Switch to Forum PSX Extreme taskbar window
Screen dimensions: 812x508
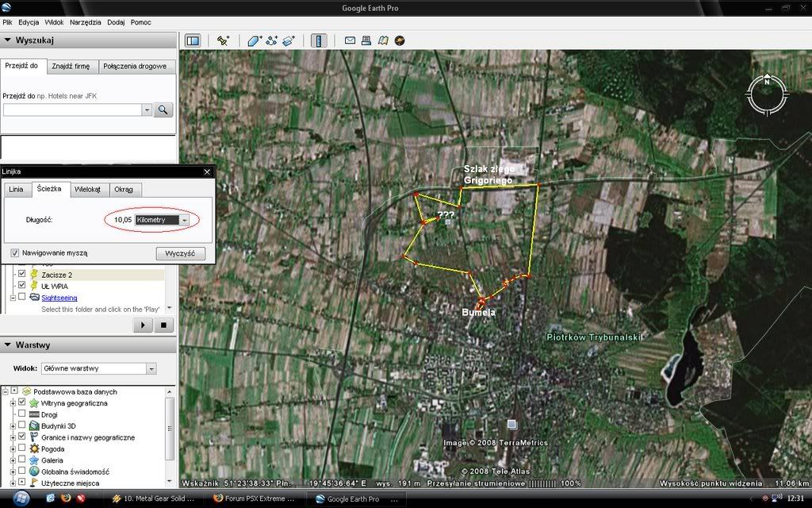click(x=256, y=498)
